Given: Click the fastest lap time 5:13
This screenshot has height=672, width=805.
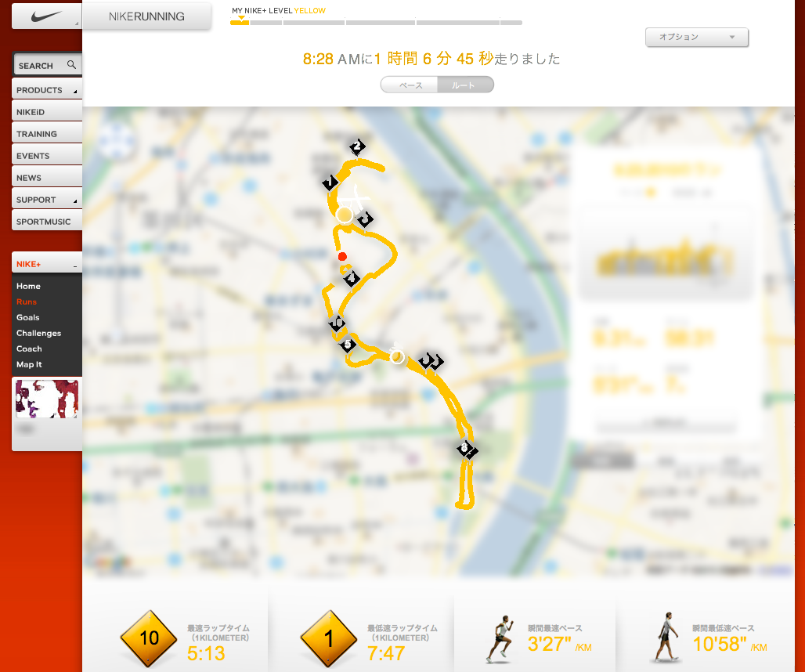Looking at the screenshot, I should click(x=206, y=653).
